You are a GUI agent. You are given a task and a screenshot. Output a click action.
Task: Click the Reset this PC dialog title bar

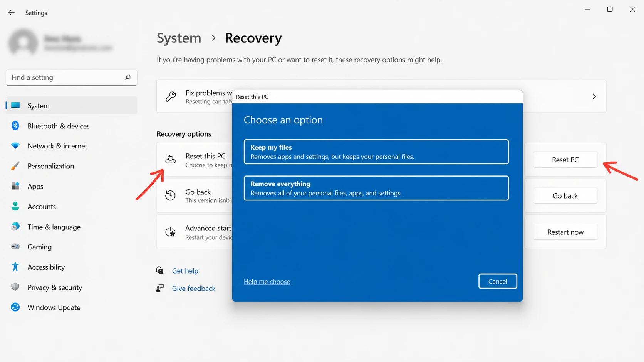pos(377,97)
